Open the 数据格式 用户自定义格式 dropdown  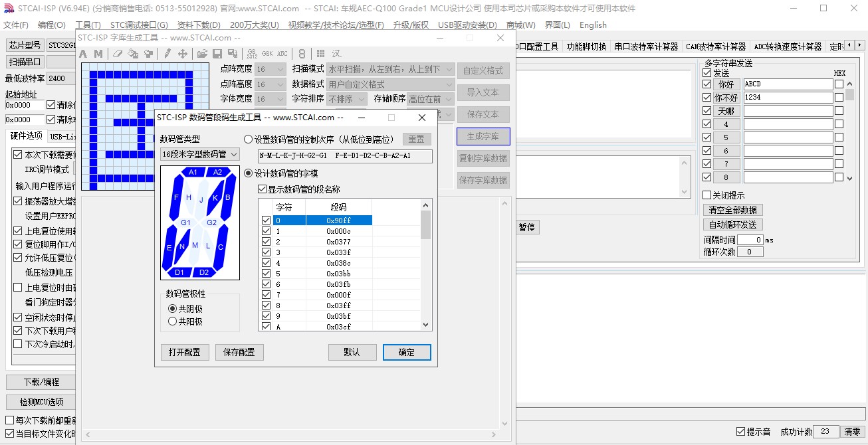click(391, 84)
